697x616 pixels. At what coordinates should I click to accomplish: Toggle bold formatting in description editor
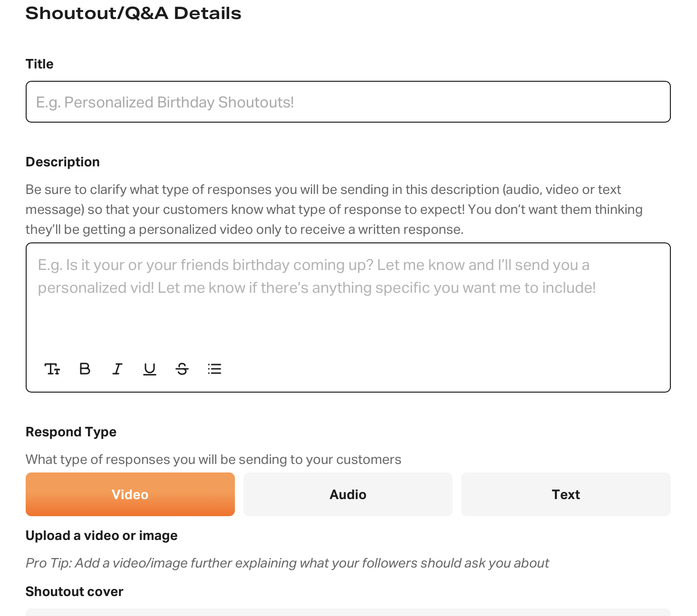pos(85,369)
